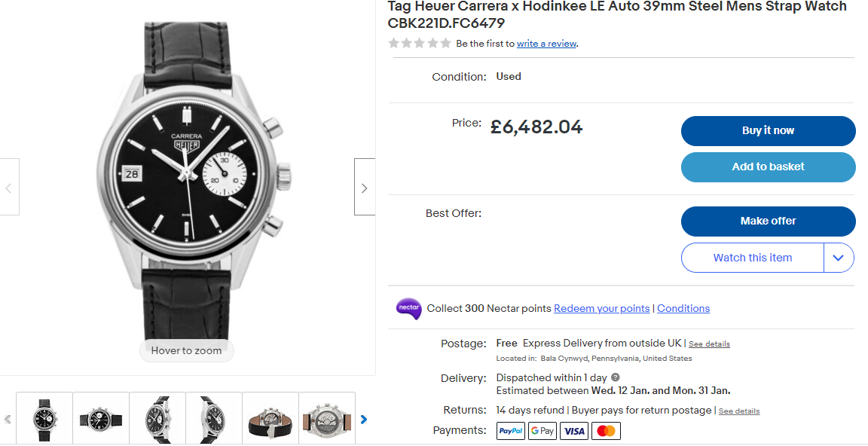Click Watch this item button

[752, 258]
